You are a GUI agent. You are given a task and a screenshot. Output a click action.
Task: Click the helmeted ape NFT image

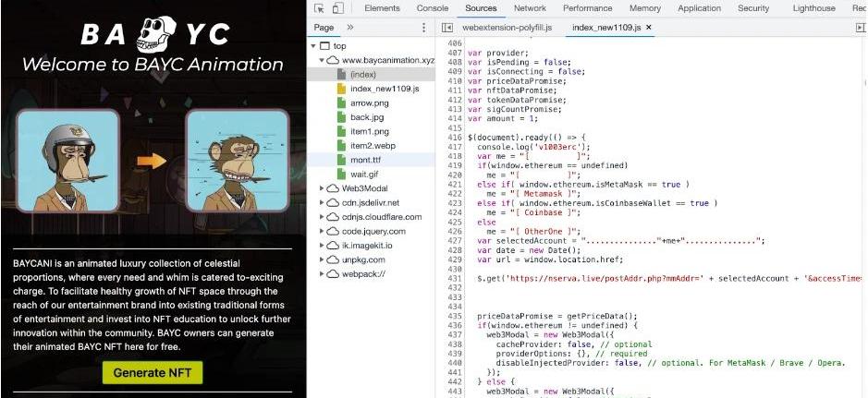click(67, 161)
